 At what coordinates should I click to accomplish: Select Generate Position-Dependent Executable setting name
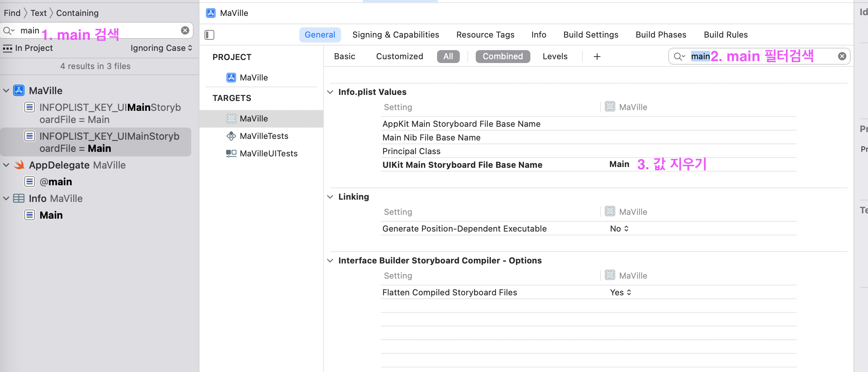[x=464, y=229]
